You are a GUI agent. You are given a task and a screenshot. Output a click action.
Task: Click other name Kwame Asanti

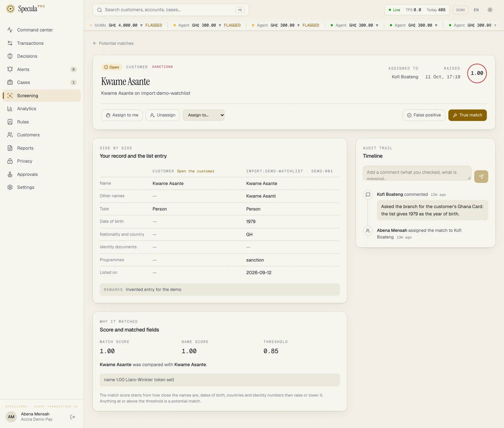click(x=261, y=196)
